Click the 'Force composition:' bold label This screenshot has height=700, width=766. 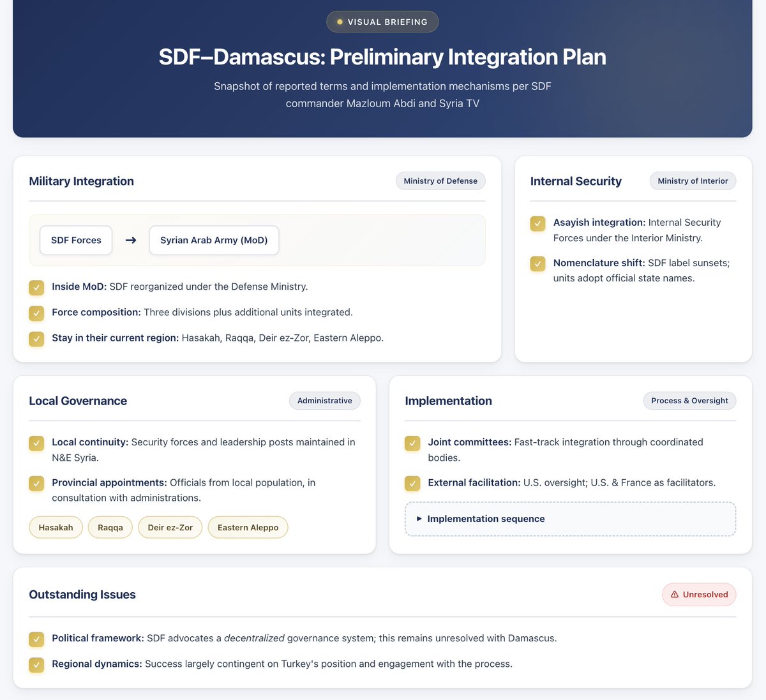pos(96,312)
